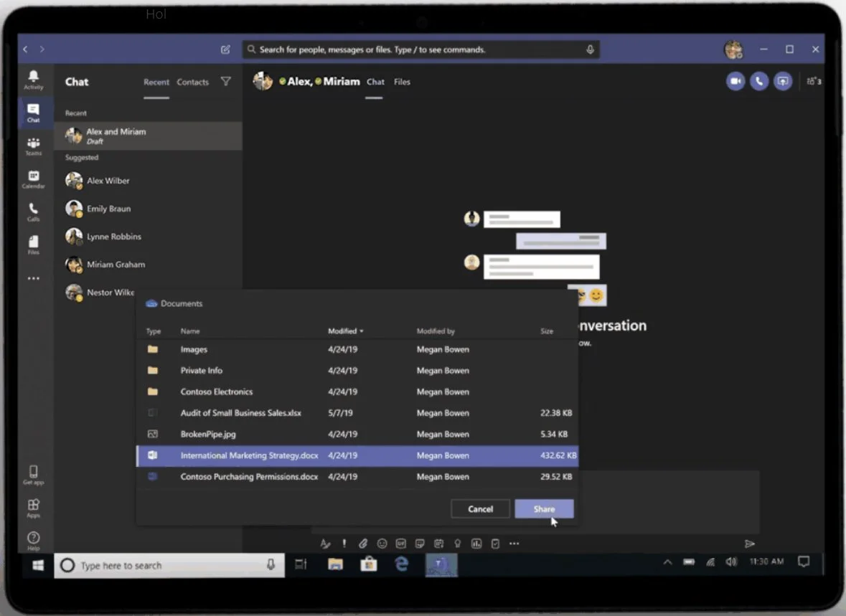Send the message with the arrow icon

[x=751, y=544]
